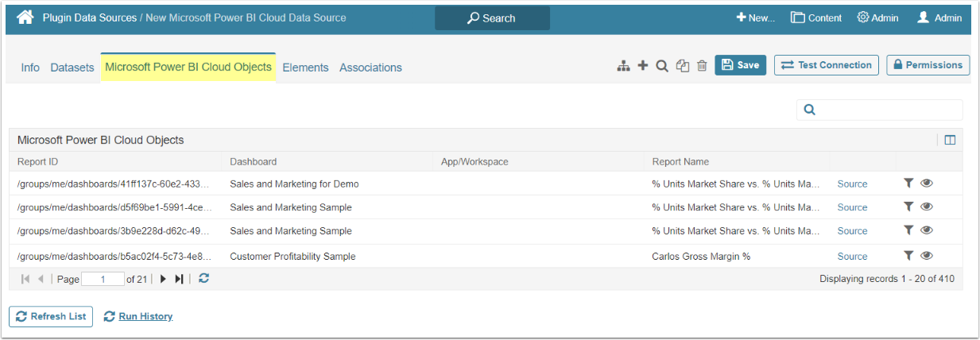Screen dimensions: 980x340
Task: Click the hierarchy tree icon in toolbar
Action: (624, 67)
